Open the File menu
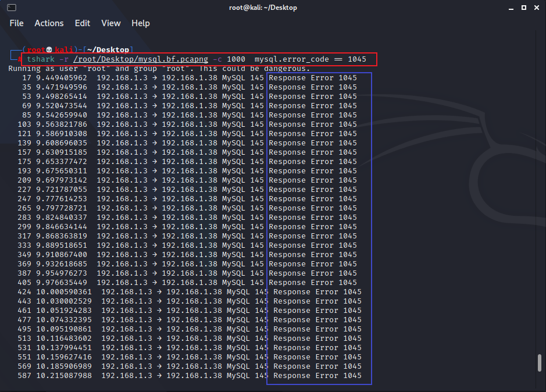 (16, 23)
